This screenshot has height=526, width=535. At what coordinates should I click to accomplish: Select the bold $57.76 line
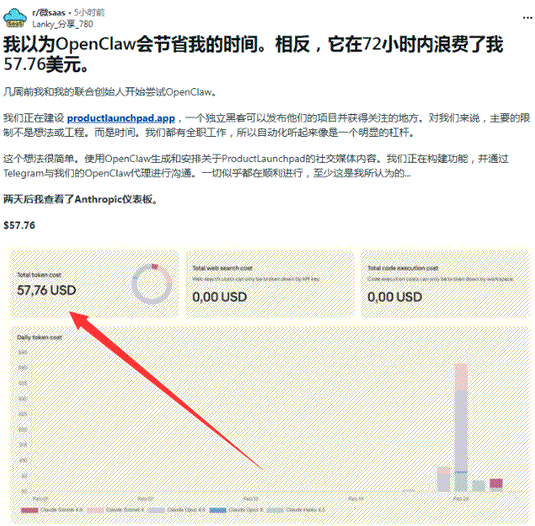[x=19, y=225]
